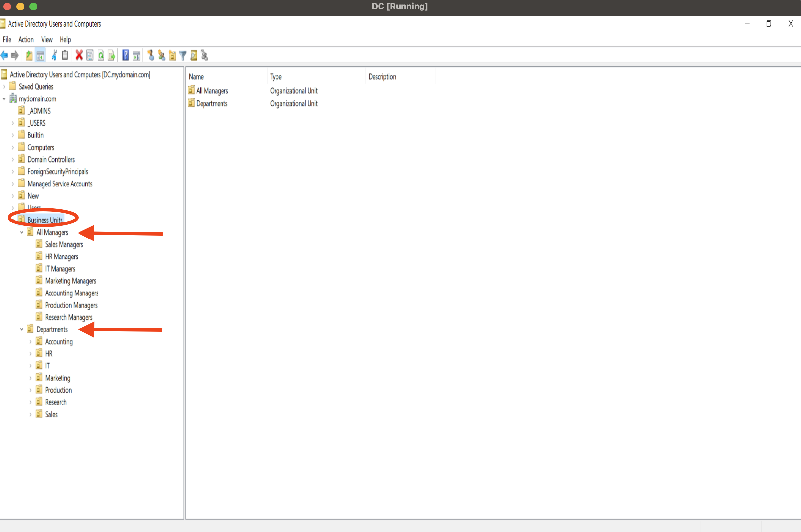Refresh the view with the green refresh icon
Screen dimensions: 801x532
(101, 55)
